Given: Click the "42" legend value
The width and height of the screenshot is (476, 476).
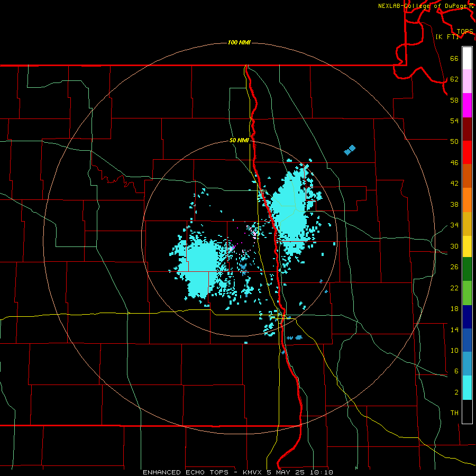Looking at the screenshot, I should click(454, 183).
